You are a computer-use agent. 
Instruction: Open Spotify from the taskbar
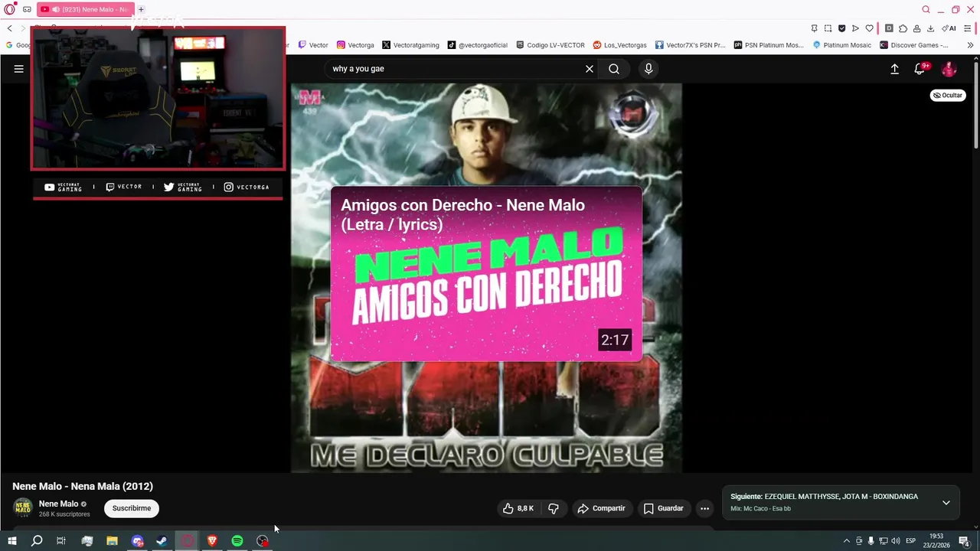[x=237, y=541]
